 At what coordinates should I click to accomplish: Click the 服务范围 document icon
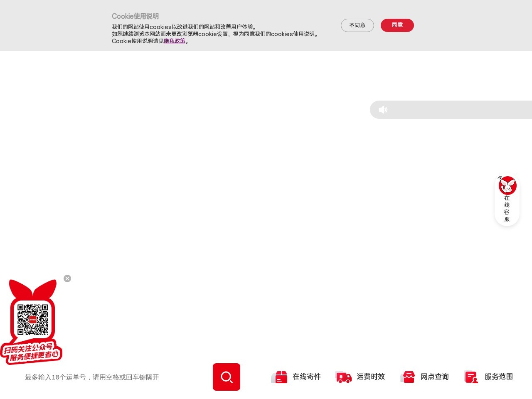click(x=471, y=377)
